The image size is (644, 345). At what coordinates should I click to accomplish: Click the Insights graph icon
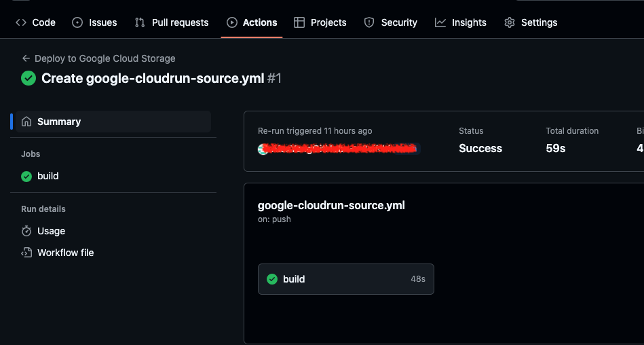point(440,22)
